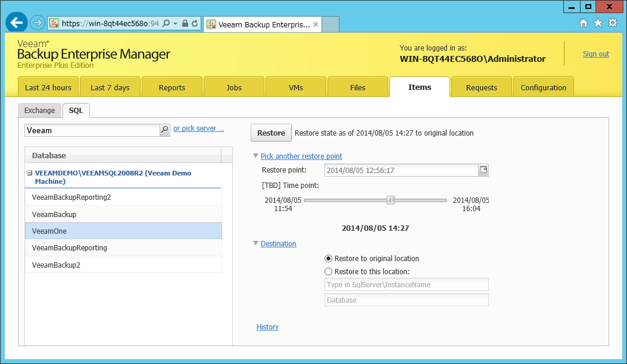Viewport: 627px width, 364px height.
Task: Select the VeeamBackupReporting database row
Action: click(124, 248)
